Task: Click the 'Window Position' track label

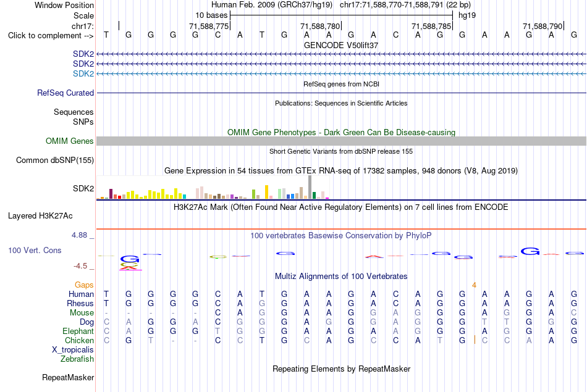Action: point(64,5)
